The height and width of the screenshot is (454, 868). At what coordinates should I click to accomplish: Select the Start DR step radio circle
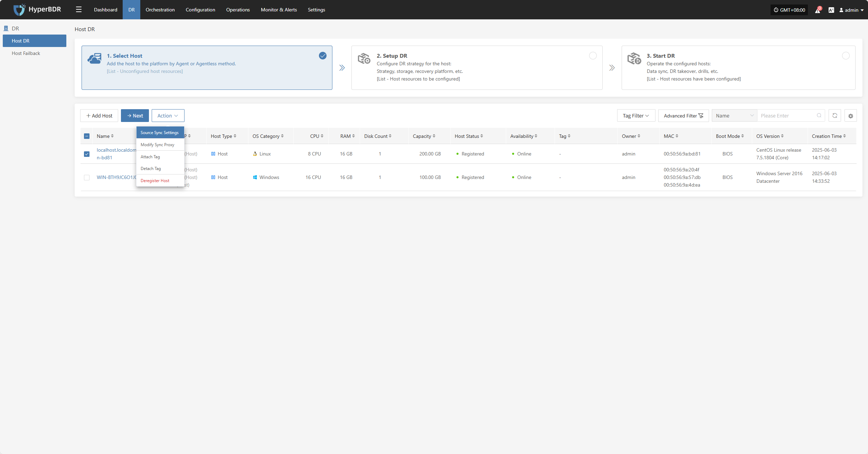point(846,56)
